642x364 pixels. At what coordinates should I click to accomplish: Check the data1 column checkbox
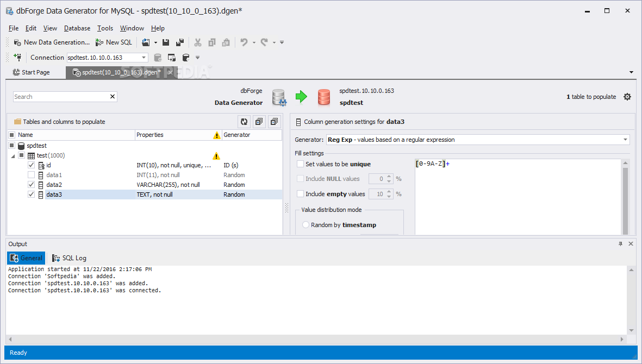[31, 174]
